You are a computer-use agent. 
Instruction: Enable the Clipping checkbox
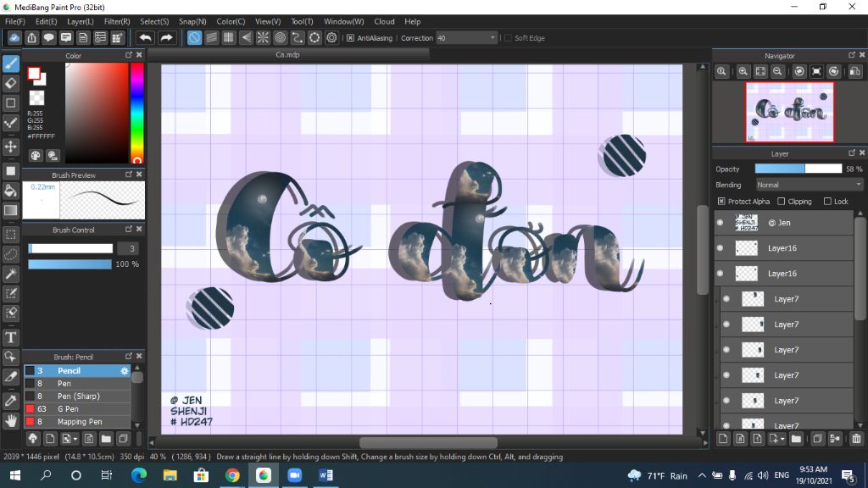click(781, 202)
